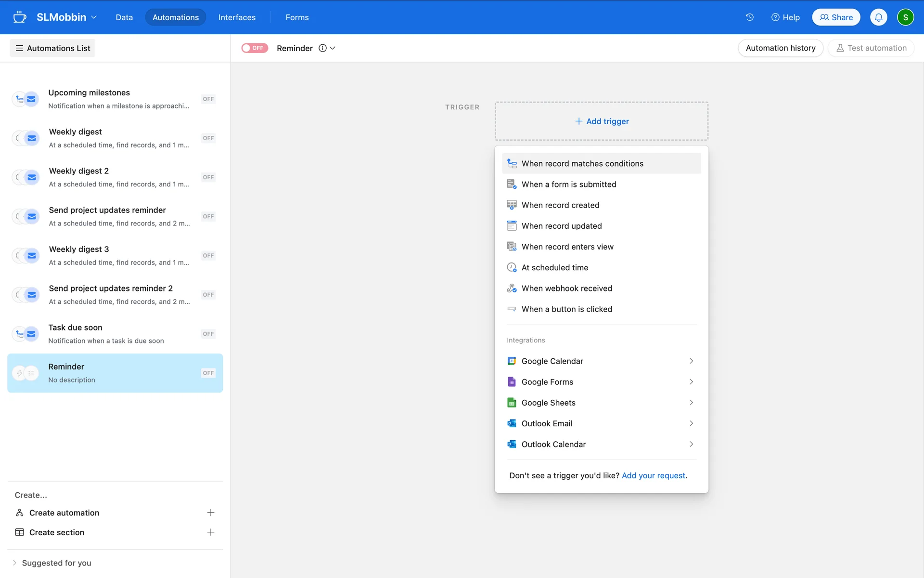Click the Outlook Calendar icon
The height and width of the screenshot is (578, 924).
click(x=512, y=444)
